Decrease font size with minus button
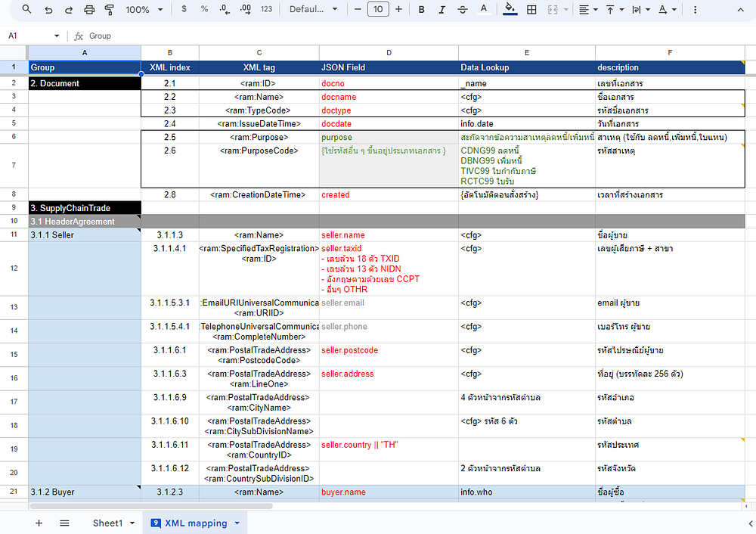Viewport: 756px width, 534px height. click(357, 10)
